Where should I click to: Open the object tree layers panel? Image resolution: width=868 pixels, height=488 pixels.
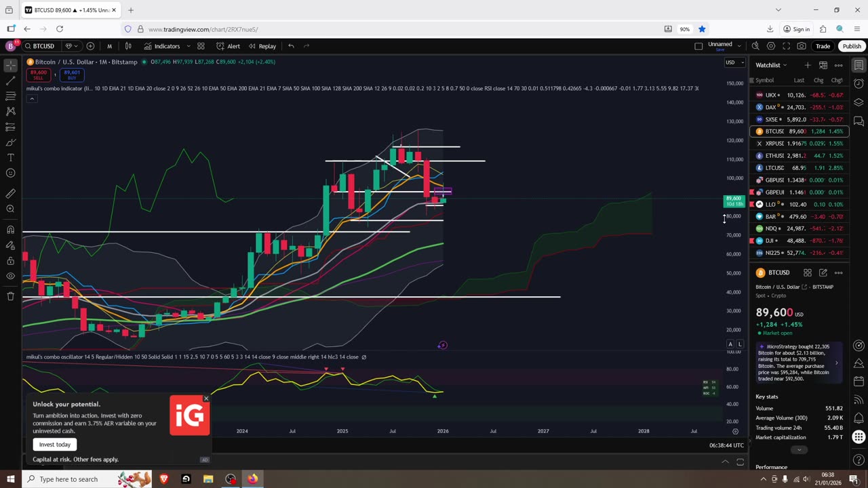point(859,102)
